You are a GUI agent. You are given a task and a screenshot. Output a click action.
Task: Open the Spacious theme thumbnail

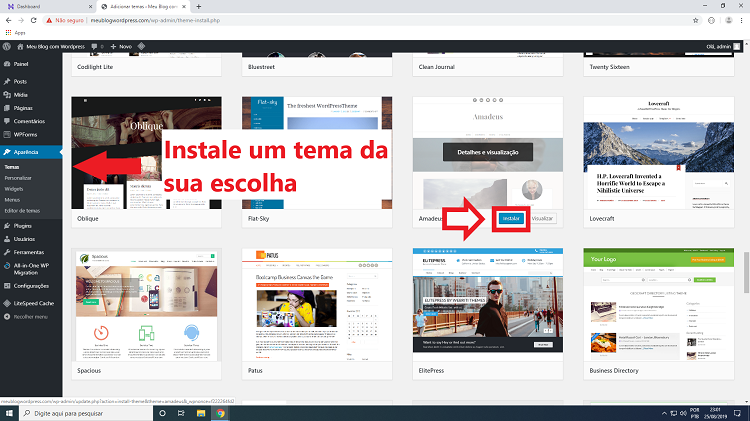tap(146, 305)
